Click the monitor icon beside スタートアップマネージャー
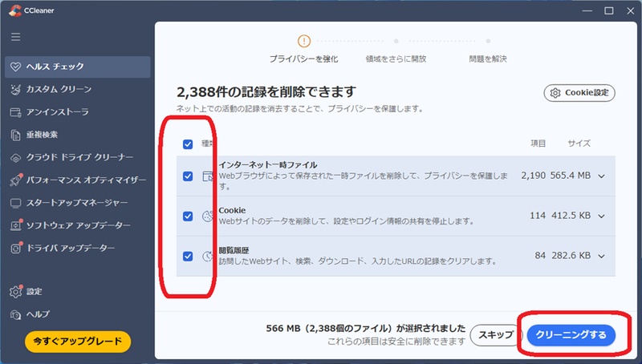This screenshot has width=642, height=364. coord(15,204)
